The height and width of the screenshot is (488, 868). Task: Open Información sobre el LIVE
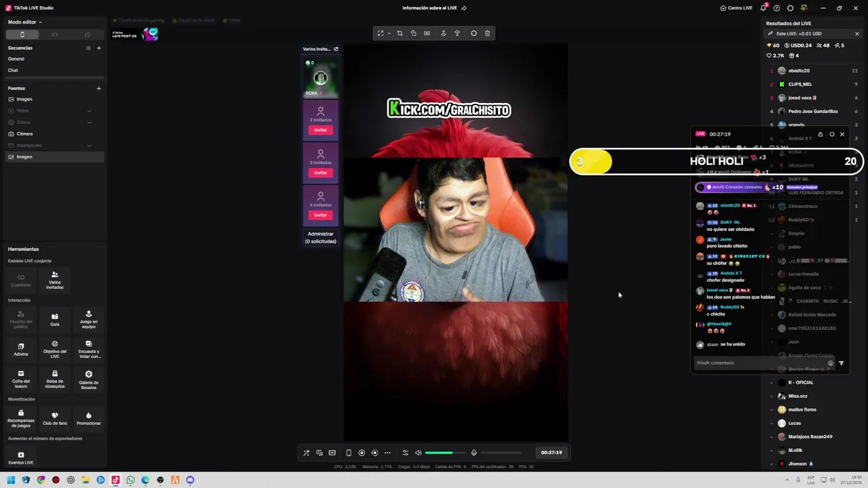coord(435,8)
